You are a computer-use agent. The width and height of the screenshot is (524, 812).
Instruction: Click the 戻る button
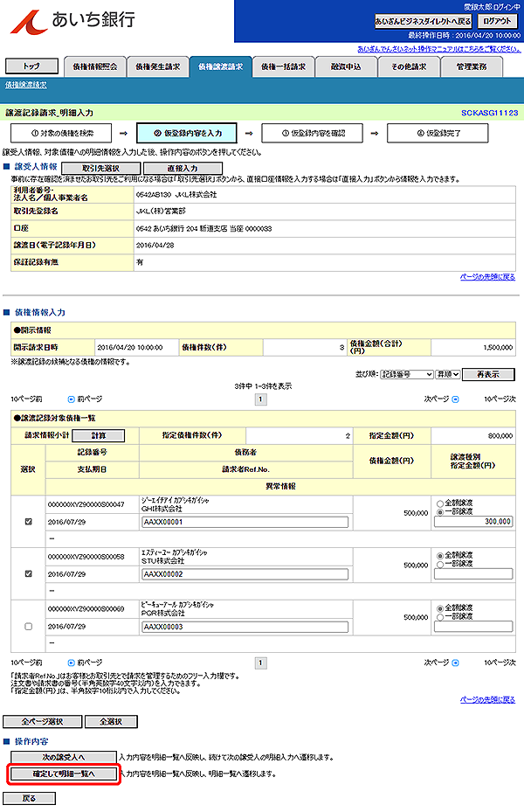coord(29,799)
